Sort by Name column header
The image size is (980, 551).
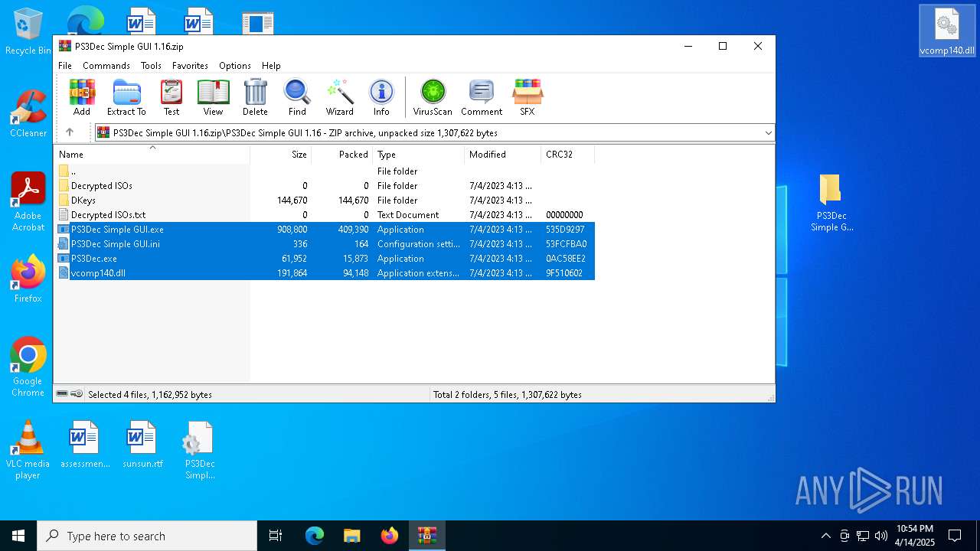pyautogui.click(x=152, y=155)
